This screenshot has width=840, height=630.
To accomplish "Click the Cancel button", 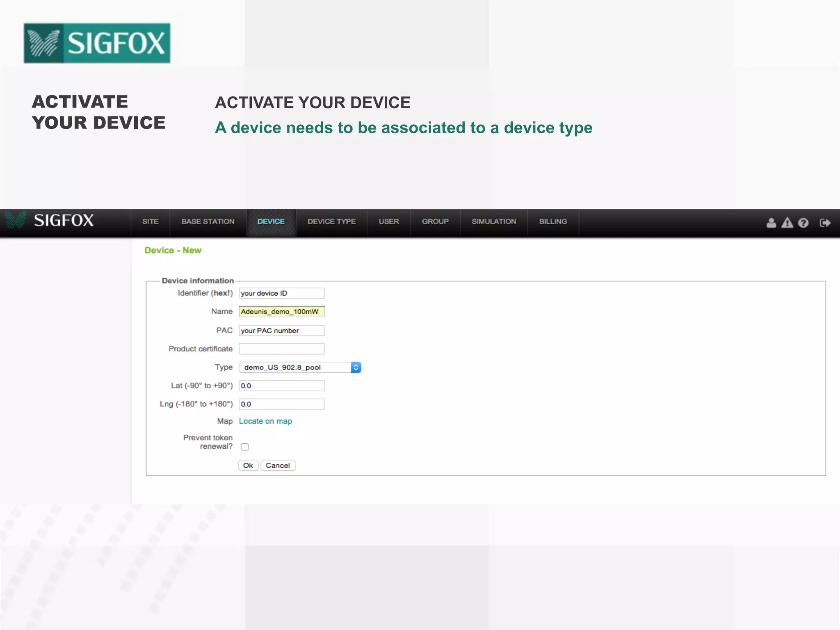I will point(278,466).
